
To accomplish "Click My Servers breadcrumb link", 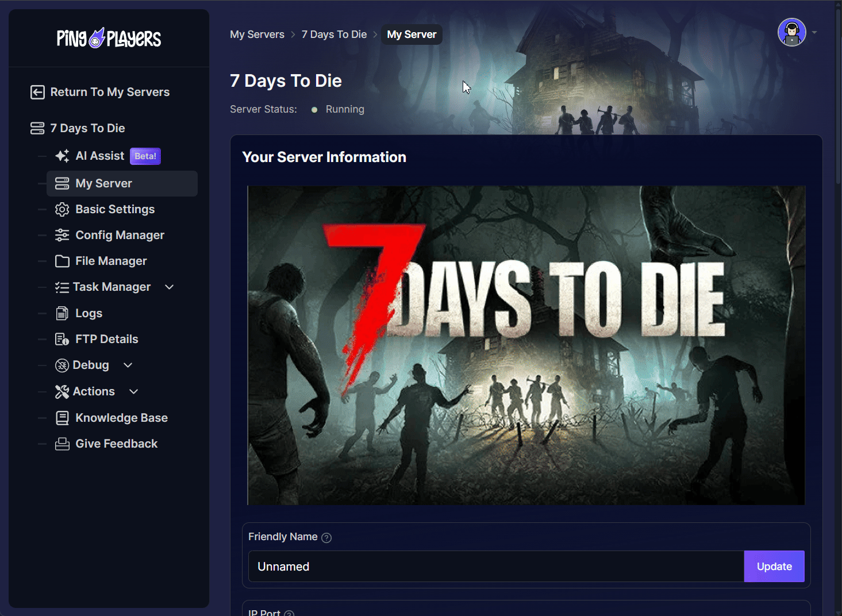I will [x=257, y=34].
